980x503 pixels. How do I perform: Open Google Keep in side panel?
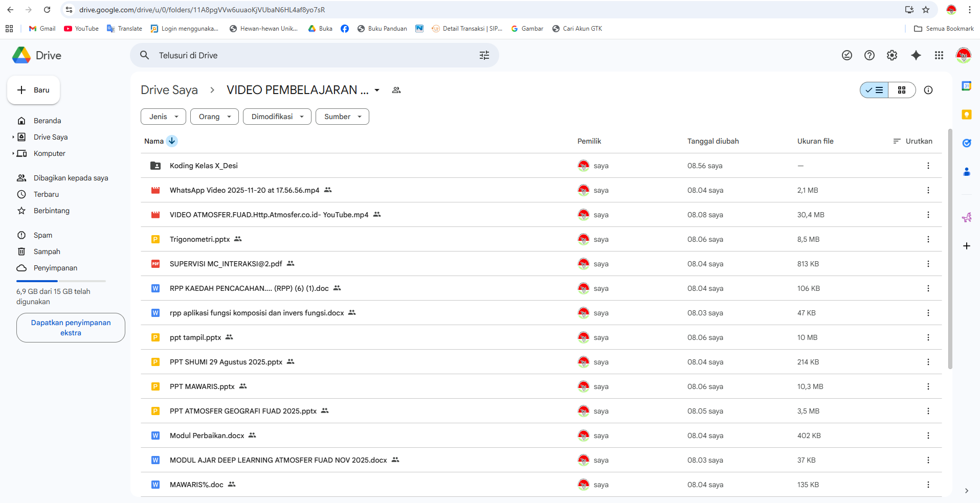tap(966, 115)
